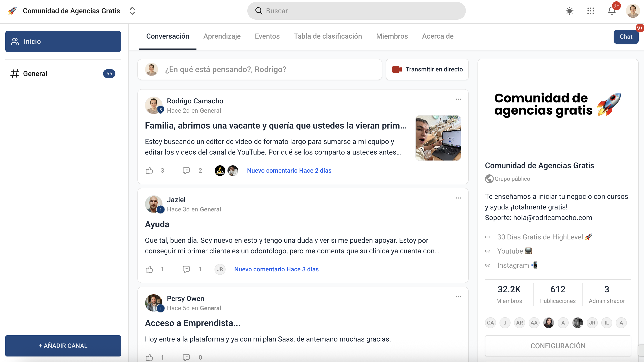The height and width of the screenshot is (362, 644).
Task: Click the IL member avatar
Action: coord(607,323)
